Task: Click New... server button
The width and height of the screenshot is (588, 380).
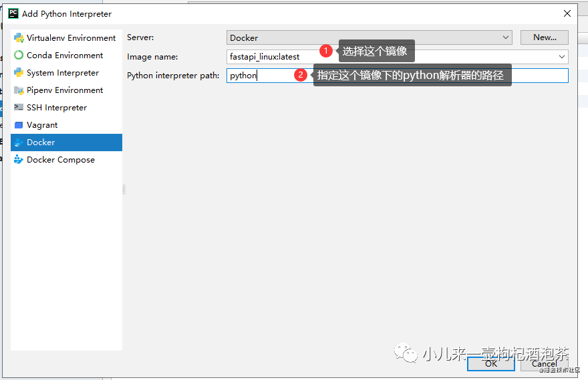Action: 545,37
